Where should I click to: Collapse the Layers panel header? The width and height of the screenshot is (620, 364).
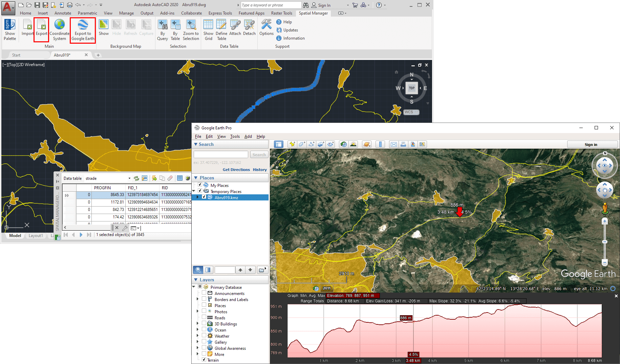click(x=230, y=280)
